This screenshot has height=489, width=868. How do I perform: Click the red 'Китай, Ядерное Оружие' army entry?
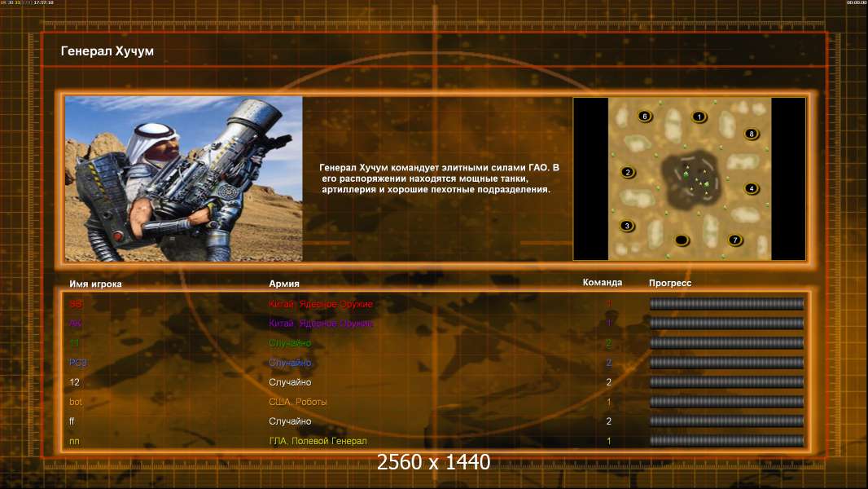coord(321,304)
